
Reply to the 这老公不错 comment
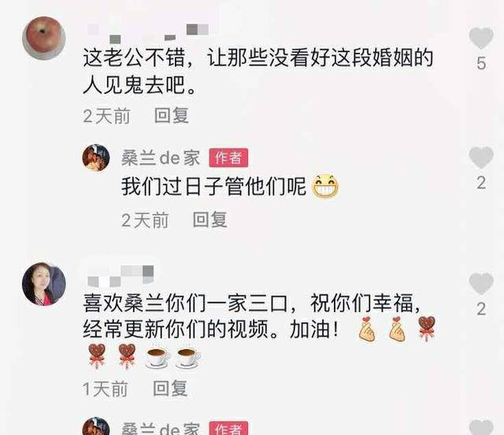172,116
